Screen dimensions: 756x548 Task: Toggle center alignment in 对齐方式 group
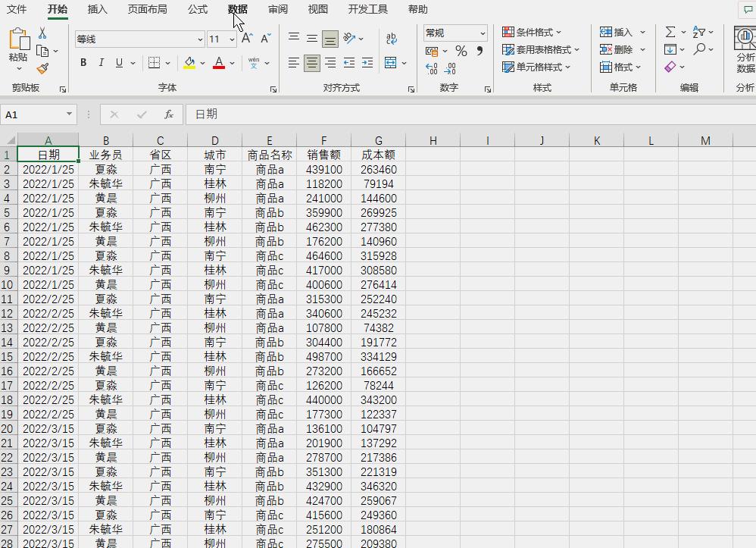pos(311,63)
